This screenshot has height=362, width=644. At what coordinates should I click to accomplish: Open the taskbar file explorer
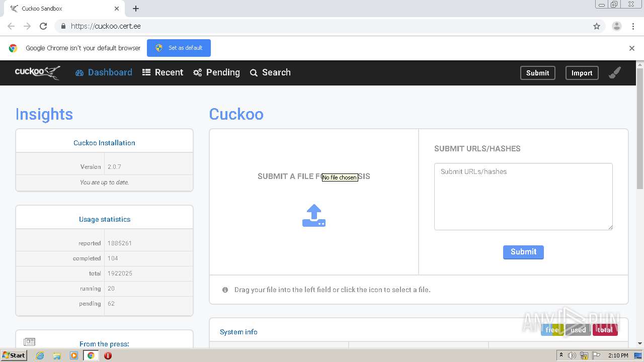coord(57,355)
